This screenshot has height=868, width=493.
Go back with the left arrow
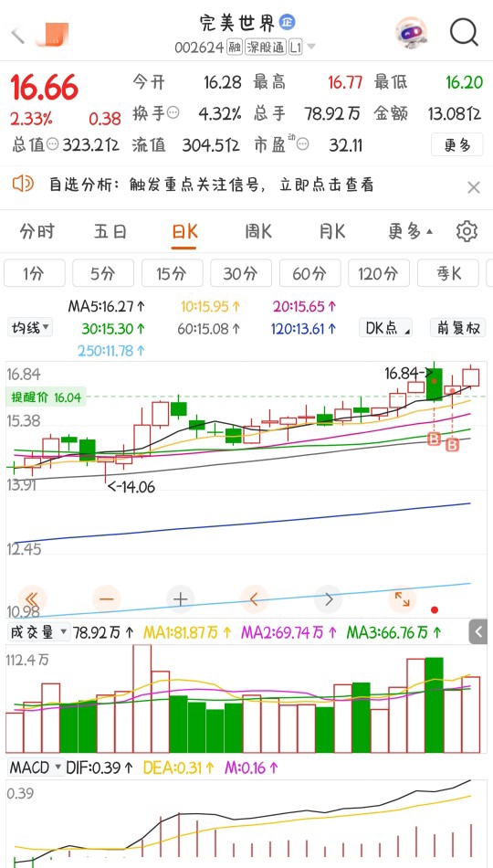click(x=18, y=35)
